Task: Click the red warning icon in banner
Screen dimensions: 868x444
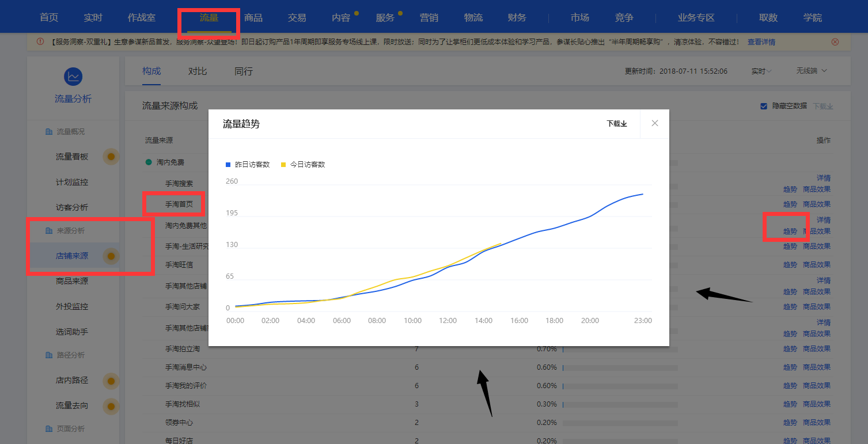Action: (x=40, y=42)
